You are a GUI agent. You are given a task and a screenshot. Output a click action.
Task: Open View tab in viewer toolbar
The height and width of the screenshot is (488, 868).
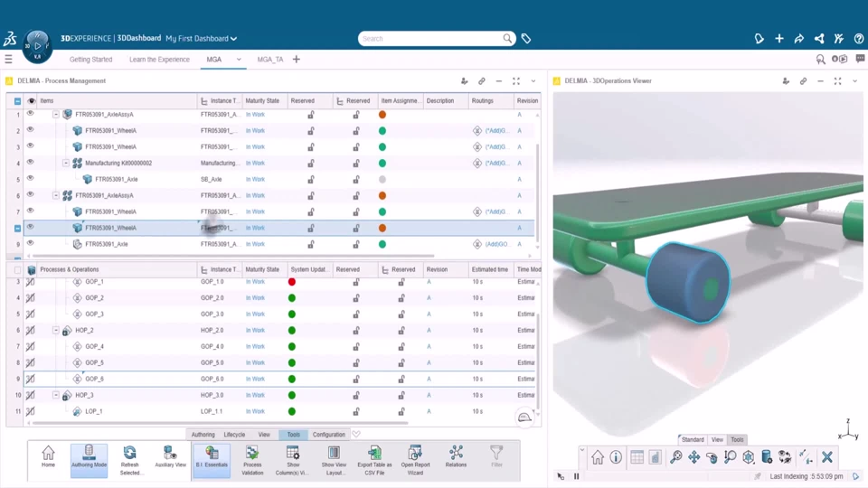pyautogui.click(x=717, y=439)
